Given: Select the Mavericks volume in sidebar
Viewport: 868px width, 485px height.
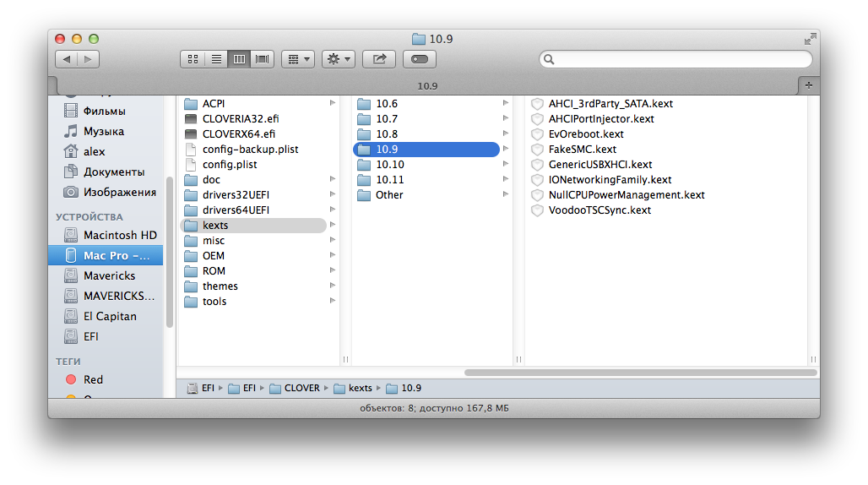Looking at the screenshot, I should [109, 275].
